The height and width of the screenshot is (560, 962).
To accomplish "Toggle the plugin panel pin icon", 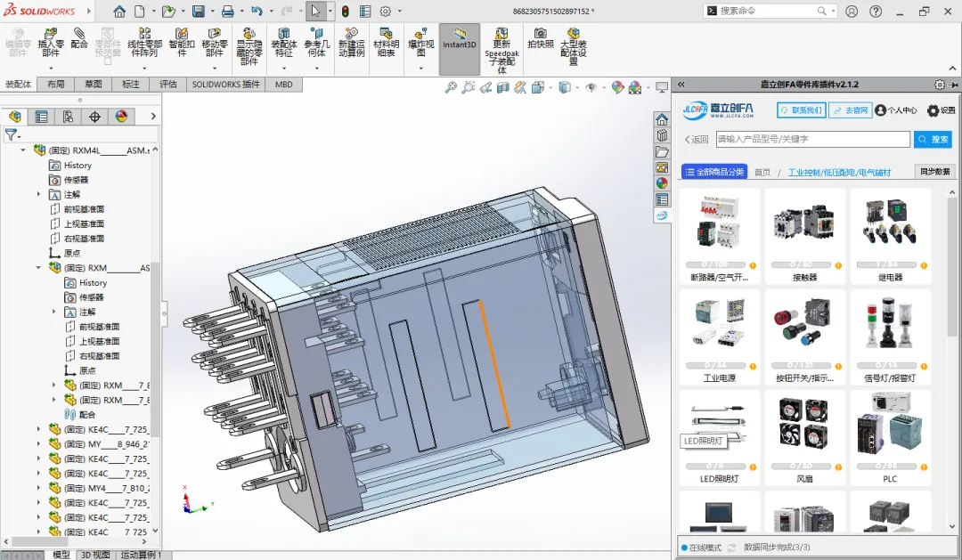I will [x=953, y=85].
